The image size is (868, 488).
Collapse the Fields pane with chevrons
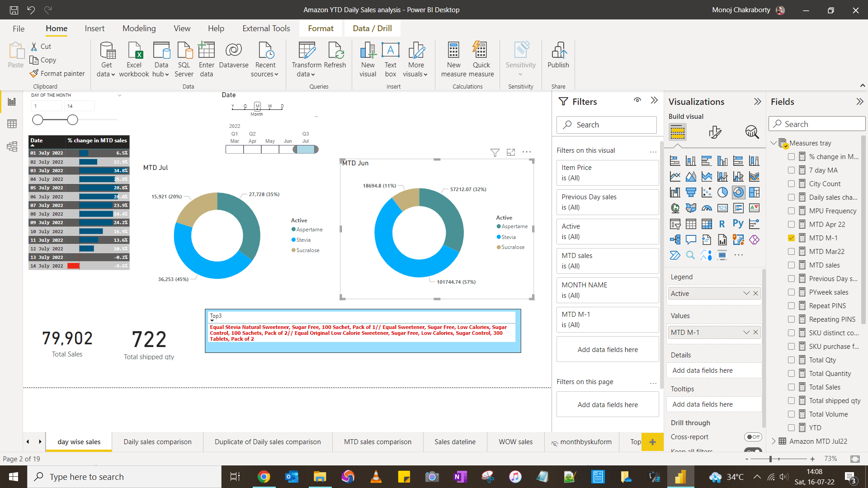[x=860, y=102]
